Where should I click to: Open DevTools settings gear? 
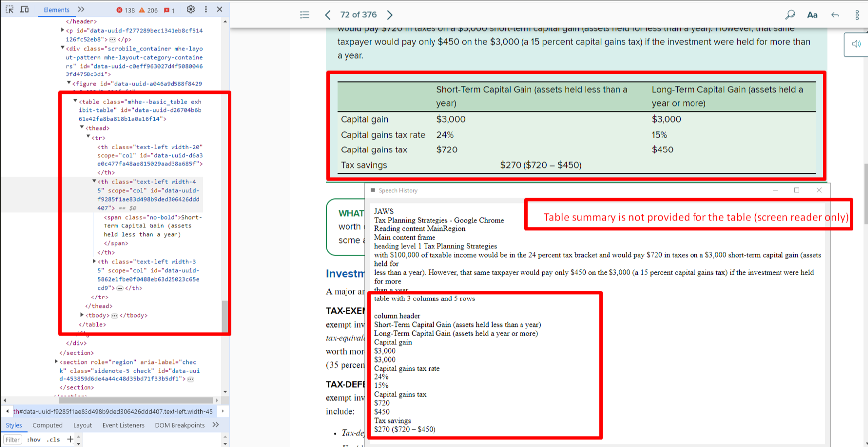[191, 9]
